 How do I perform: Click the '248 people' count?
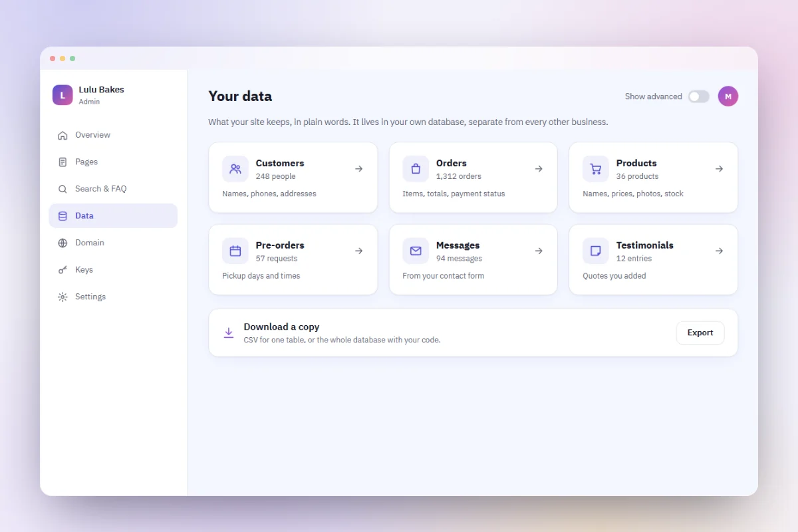[x=276, y=176]
